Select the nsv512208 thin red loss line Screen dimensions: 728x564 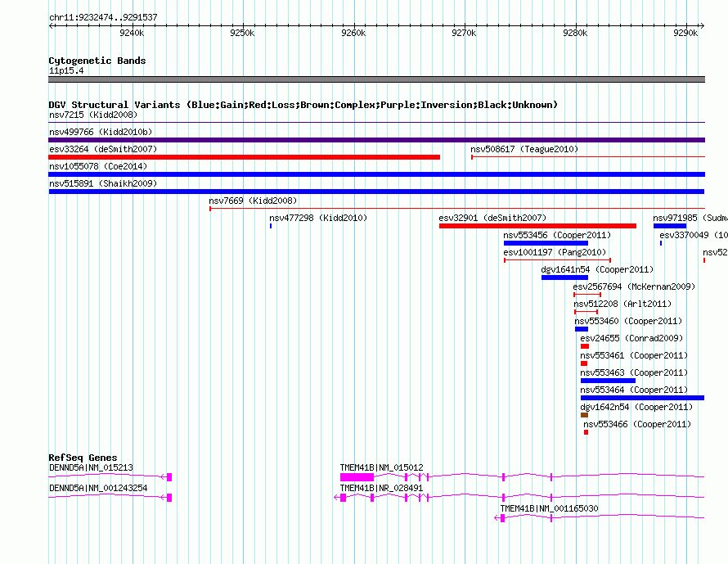point(586,312)
